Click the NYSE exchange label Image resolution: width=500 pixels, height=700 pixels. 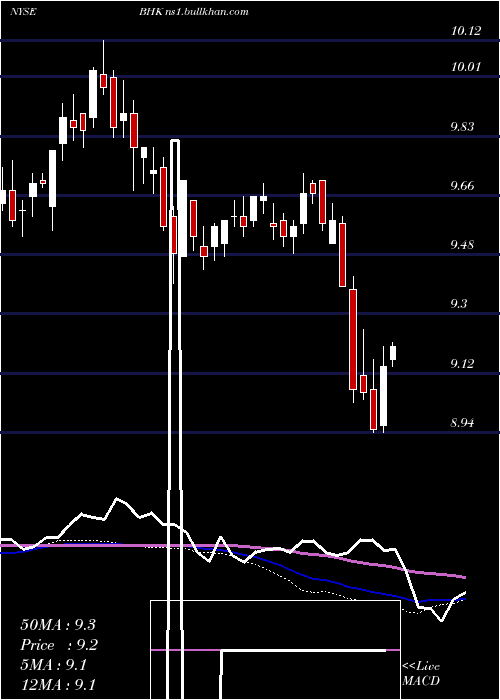23,12
